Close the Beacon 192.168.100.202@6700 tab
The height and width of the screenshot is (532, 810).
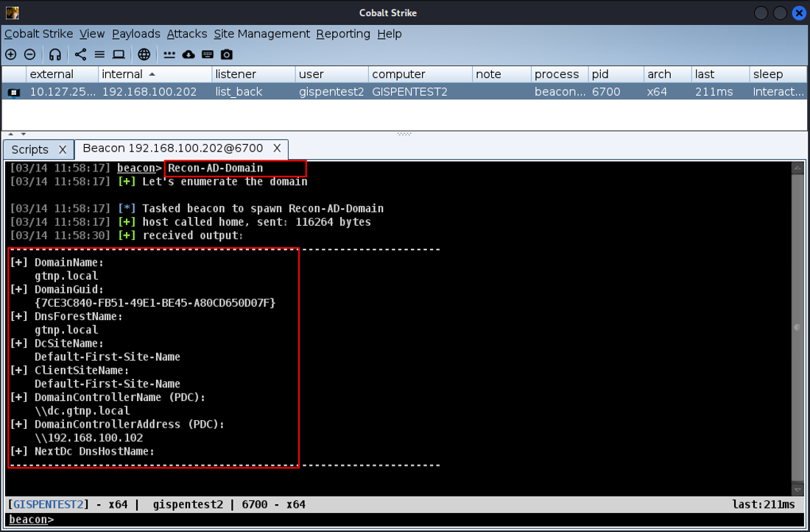pyautogui.click(x=277, y=149)
